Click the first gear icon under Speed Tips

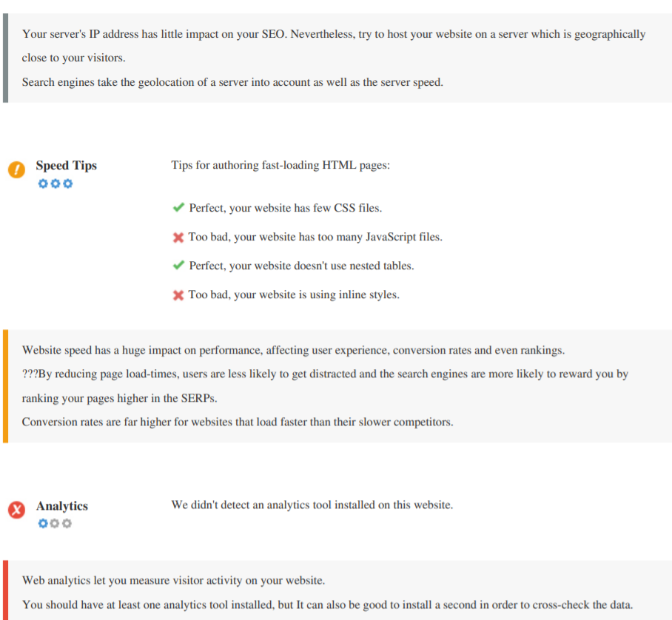click(43, 183)
